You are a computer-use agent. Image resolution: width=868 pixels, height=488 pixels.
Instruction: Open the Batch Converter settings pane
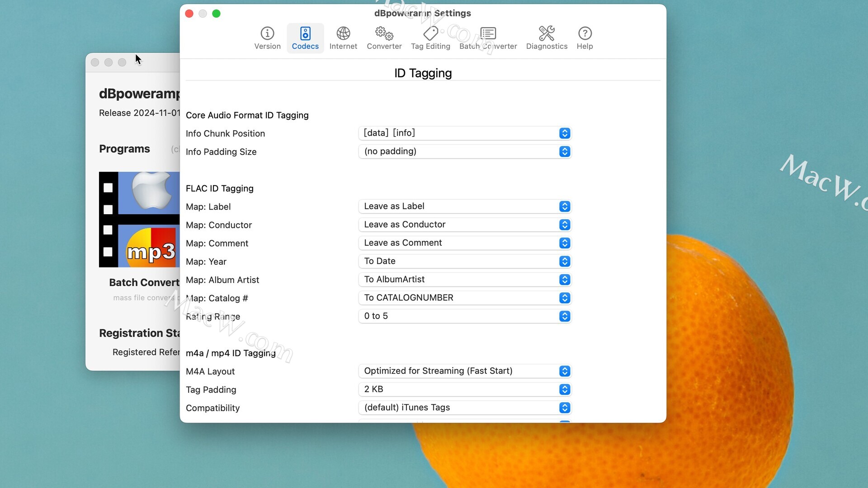pyautogui.click(x=488, y=38)
